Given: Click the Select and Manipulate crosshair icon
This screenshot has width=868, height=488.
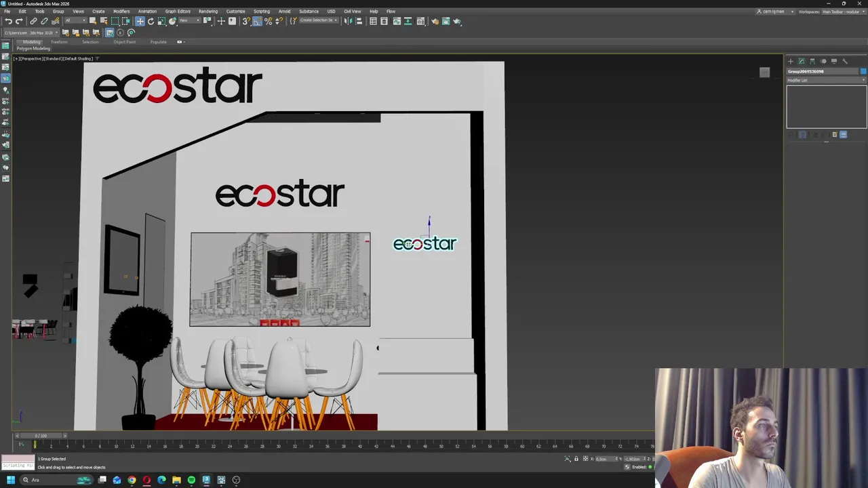Looking at the screenshot, I should click(221, 21).
